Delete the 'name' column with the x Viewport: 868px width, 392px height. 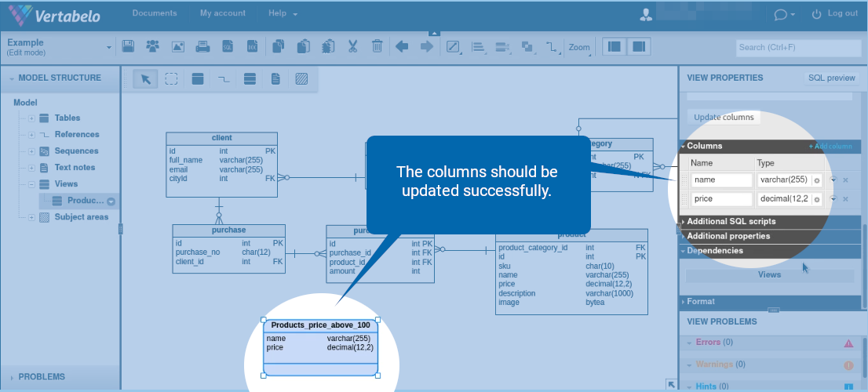coord(845,180)
